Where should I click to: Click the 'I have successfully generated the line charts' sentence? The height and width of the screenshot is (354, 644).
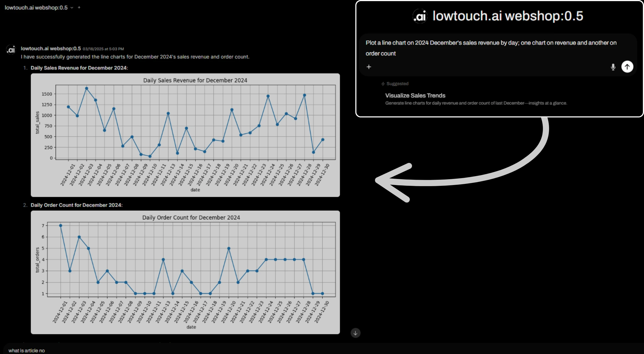coord(135,57)
